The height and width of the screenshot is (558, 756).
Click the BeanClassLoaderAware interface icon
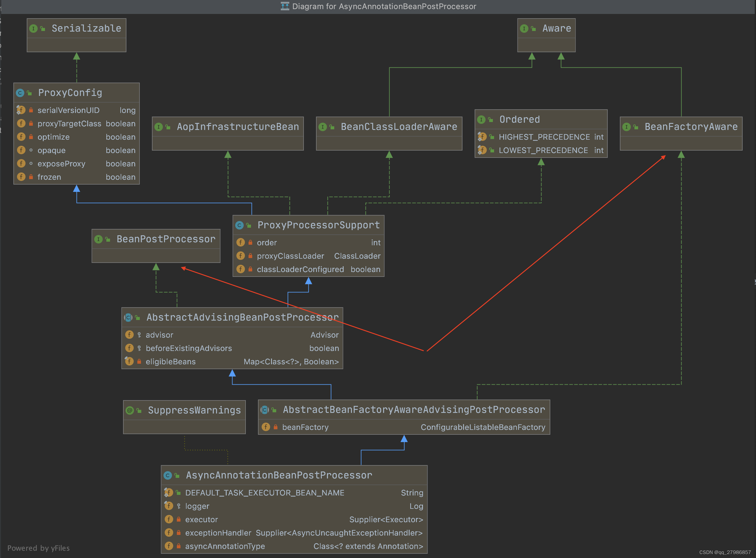[x=323, y=127]
